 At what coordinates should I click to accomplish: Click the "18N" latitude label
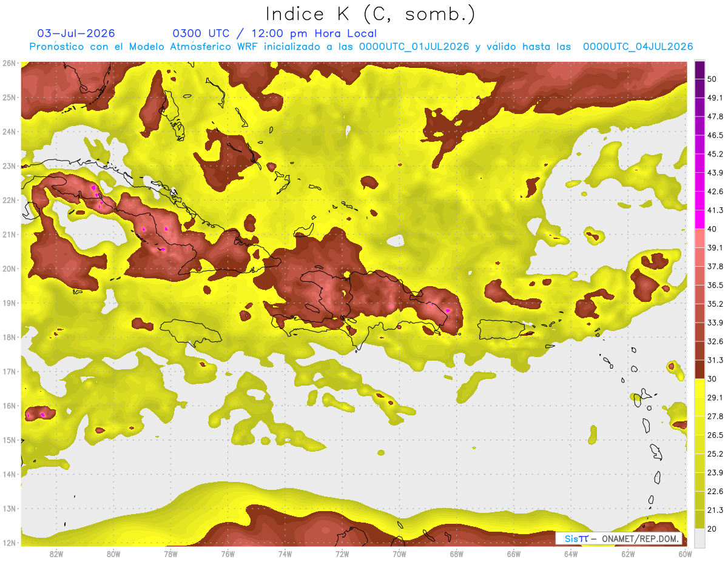click(x=9, y=337)
